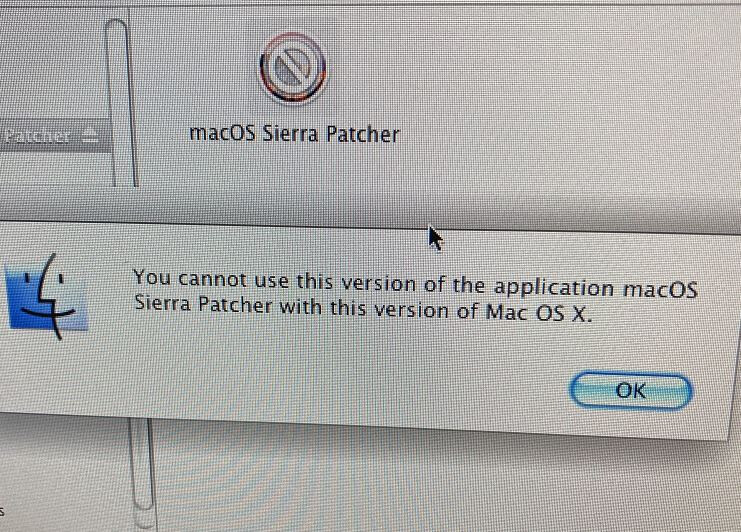Click the vertical scrollbar beside the sidebar
This screenshot has height=532, width=741.
pos(121,102)
